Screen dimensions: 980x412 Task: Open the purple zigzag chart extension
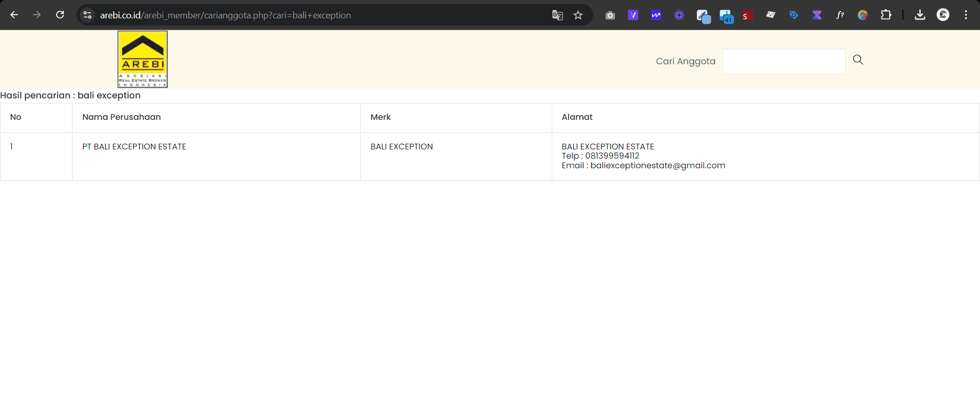coord(656,15)
